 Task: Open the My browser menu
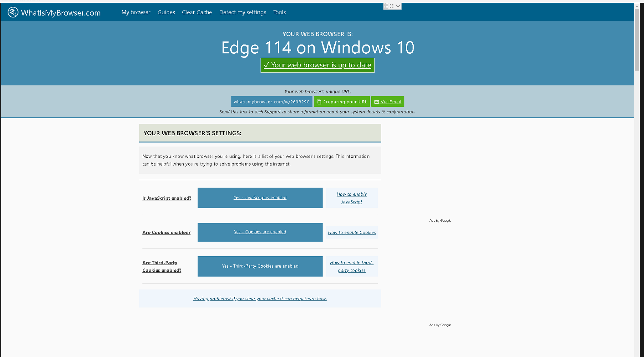click(x=136, y=12)
